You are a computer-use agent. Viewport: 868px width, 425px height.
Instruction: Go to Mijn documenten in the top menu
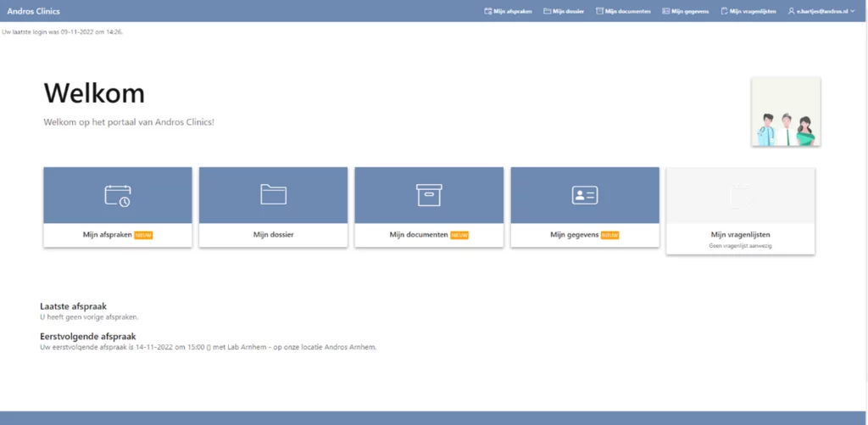628,11
